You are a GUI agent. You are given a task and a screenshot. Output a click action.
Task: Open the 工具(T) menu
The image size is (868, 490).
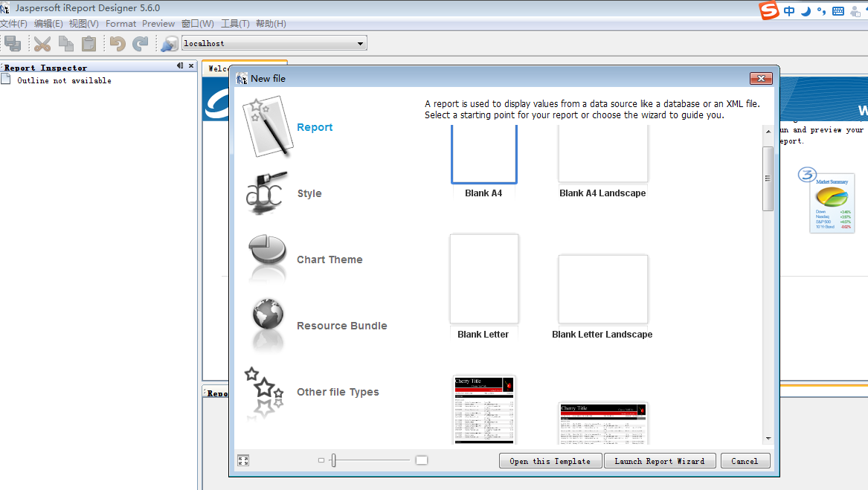tap(235, 24)
